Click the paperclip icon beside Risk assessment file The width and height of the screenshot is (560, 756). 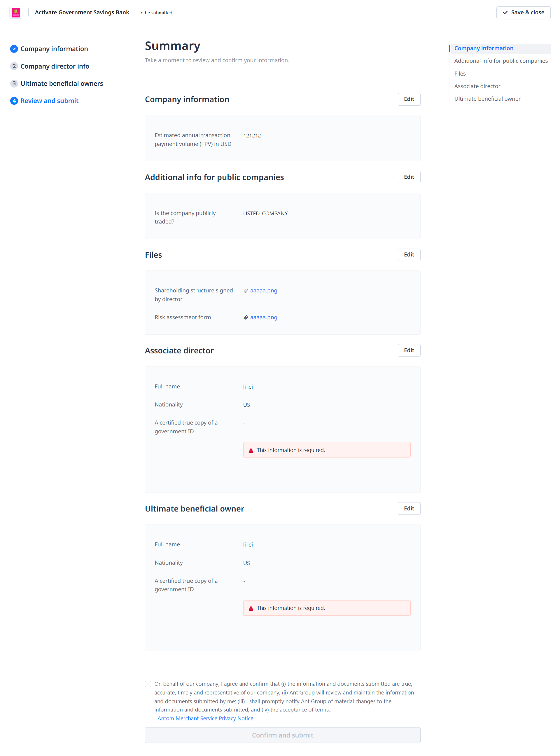click(x=246, y=318)
